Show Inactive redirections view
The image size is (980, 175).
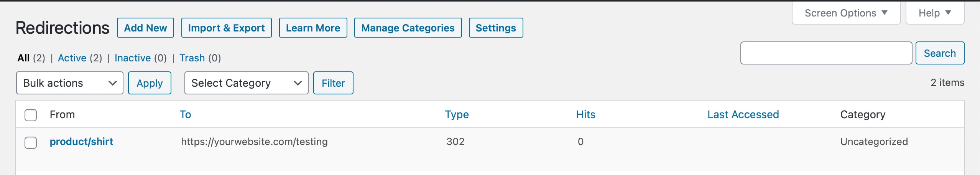(133, 58)
